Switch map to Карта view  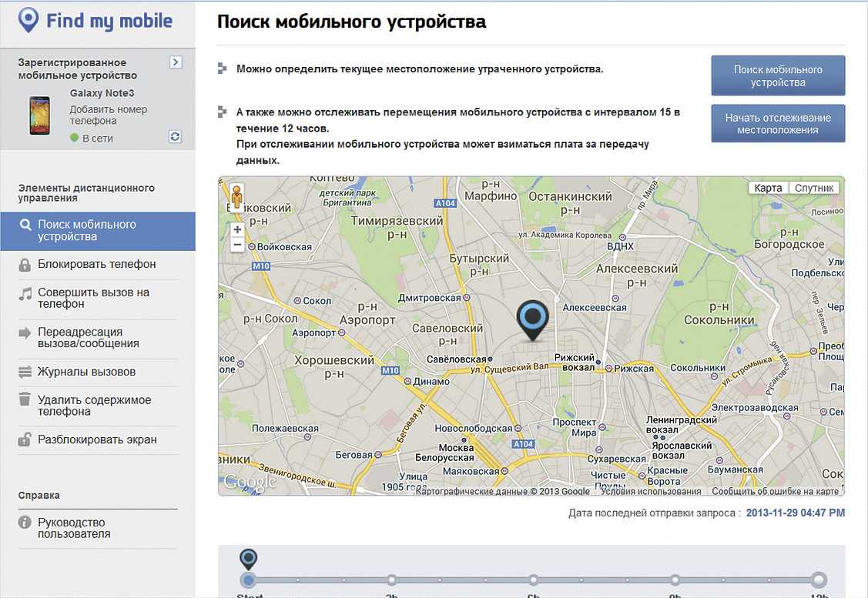tap(769, 188)
